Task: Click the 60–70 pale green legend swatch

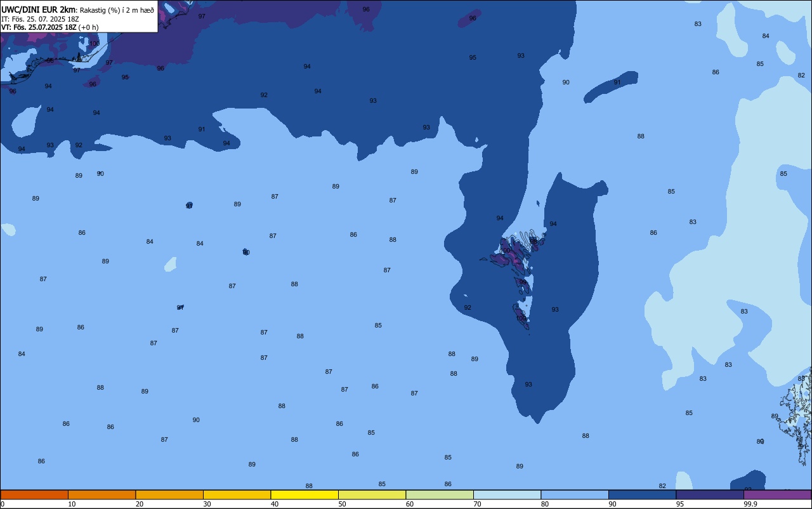Action: [x=440, y=494]
